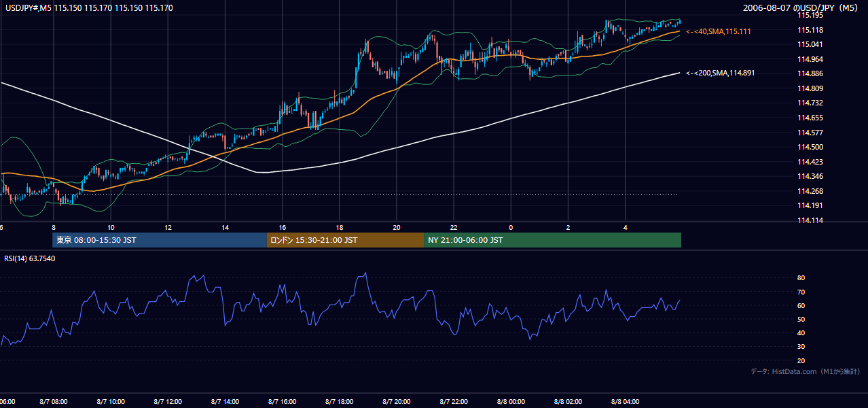Click hour tick 0 under the price chart
Screen dimensions: 868x408
click(511, 228)
